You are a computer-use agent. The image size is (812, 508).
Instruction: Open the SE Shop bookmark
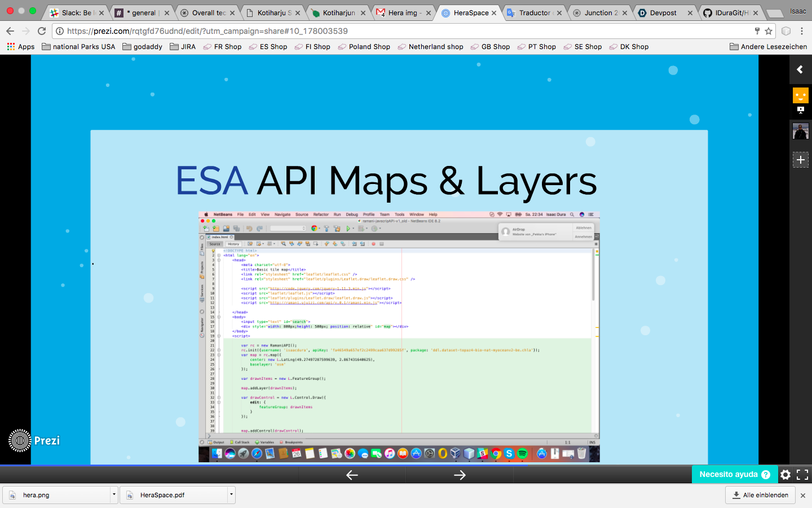click(x=582, y=47)
